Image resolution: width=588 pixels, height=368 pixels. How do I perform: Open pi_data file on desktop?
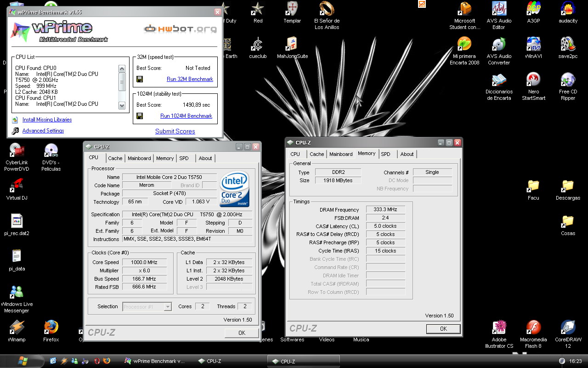click(x=17, y=260)
